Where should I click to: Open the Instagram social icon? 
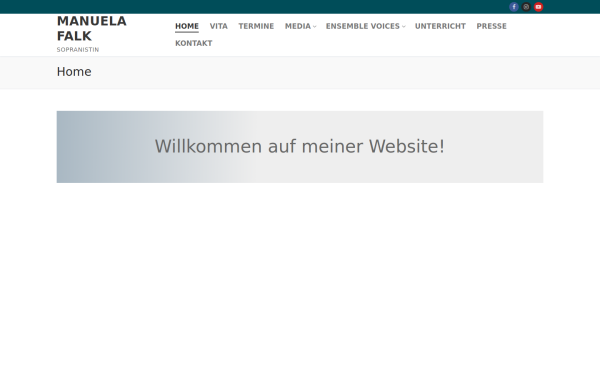click(x=526, y=7)
